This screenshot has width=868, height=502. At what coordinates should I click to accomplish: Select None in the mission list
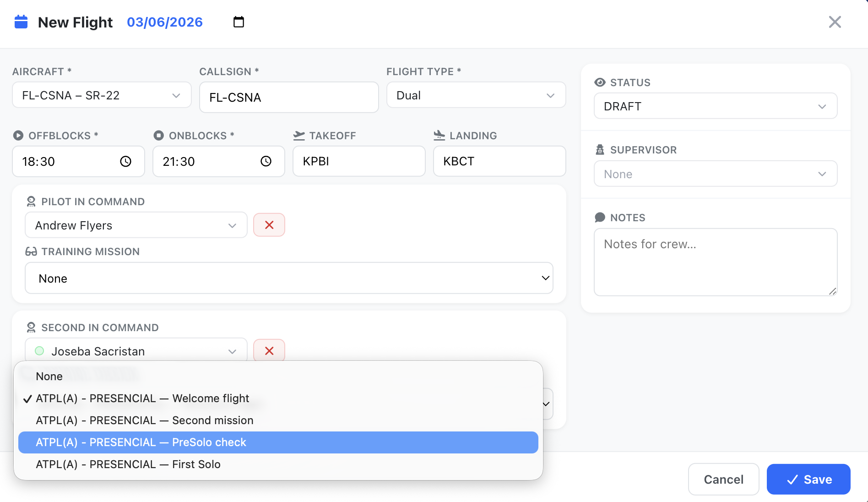pos(278,376)
